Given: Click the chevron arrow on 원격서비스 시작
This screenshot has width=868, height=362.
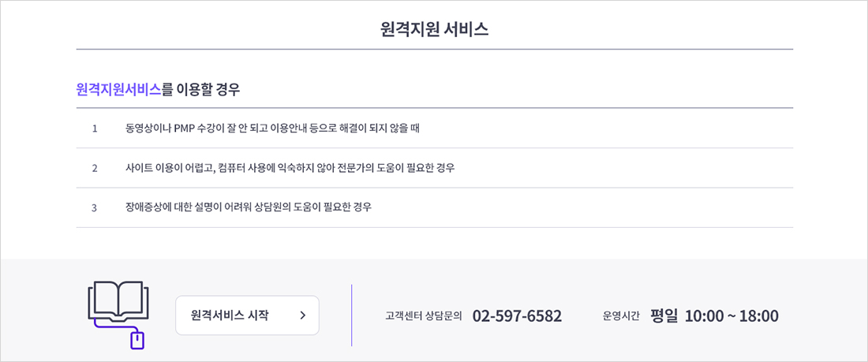Looking at the screenshot, I should tap(303, 315).
